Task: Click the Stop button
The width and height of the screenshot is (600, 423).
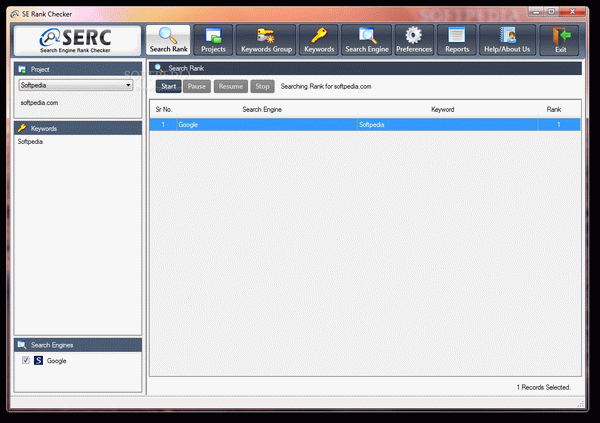Action: point(262,87)
